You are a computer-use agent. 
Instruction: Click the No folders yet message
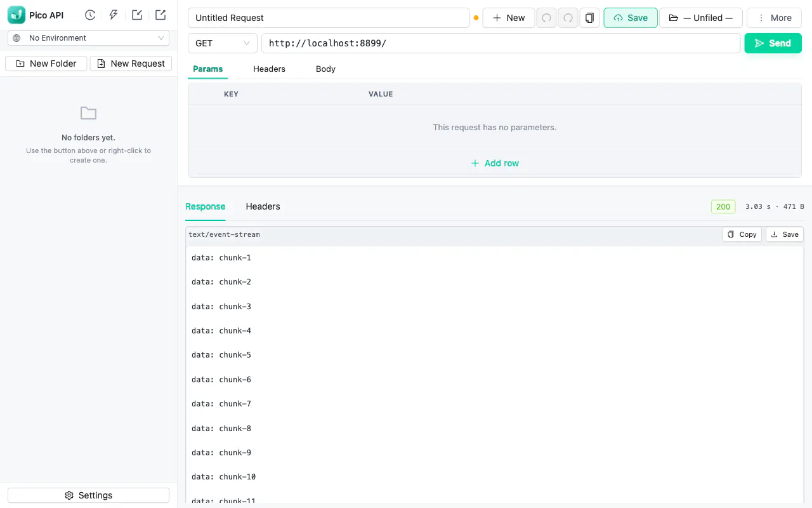click(88, 137)
